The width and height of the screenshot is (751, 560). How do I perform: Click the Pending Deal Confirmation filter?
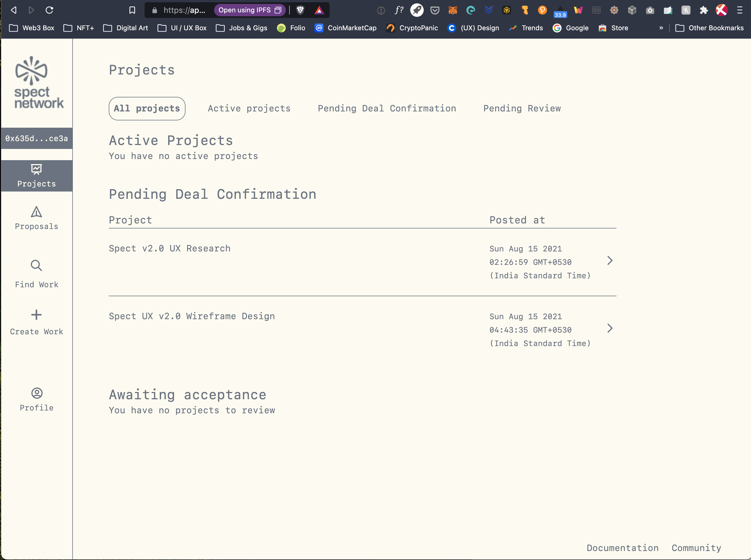[x=387, y=108]
